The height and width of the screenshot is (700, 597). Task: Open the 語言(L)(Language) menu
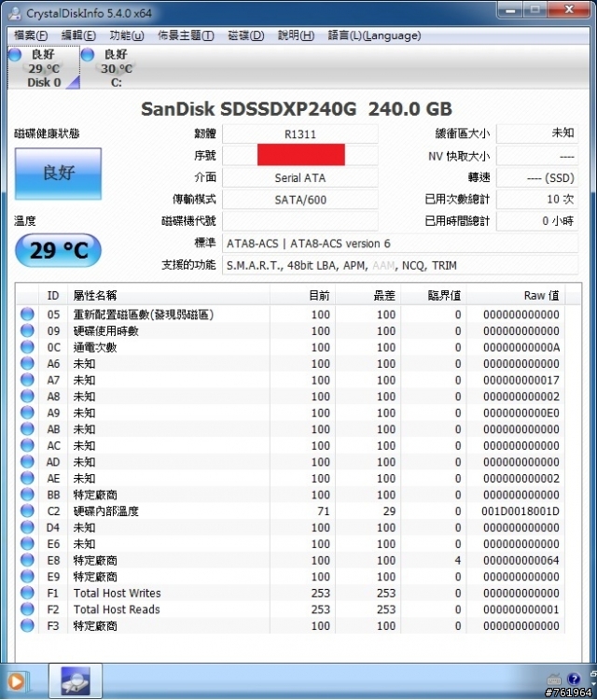374,35
